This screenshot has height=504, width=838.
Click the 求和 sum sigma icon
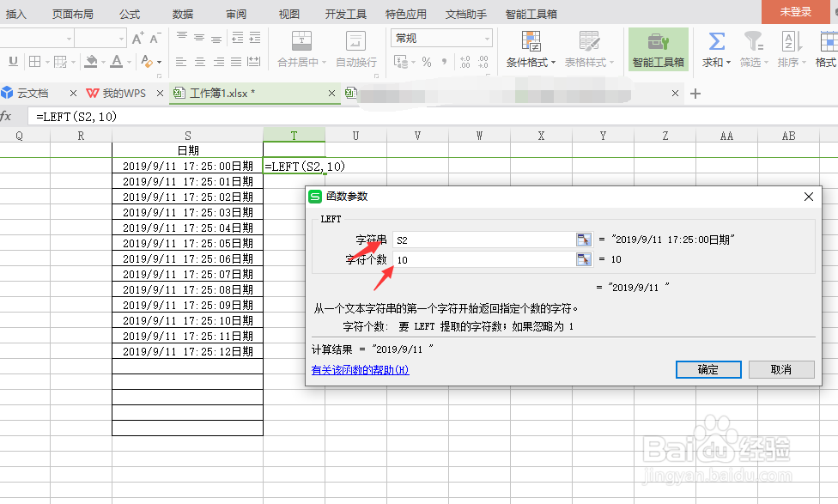click(716, 41)
